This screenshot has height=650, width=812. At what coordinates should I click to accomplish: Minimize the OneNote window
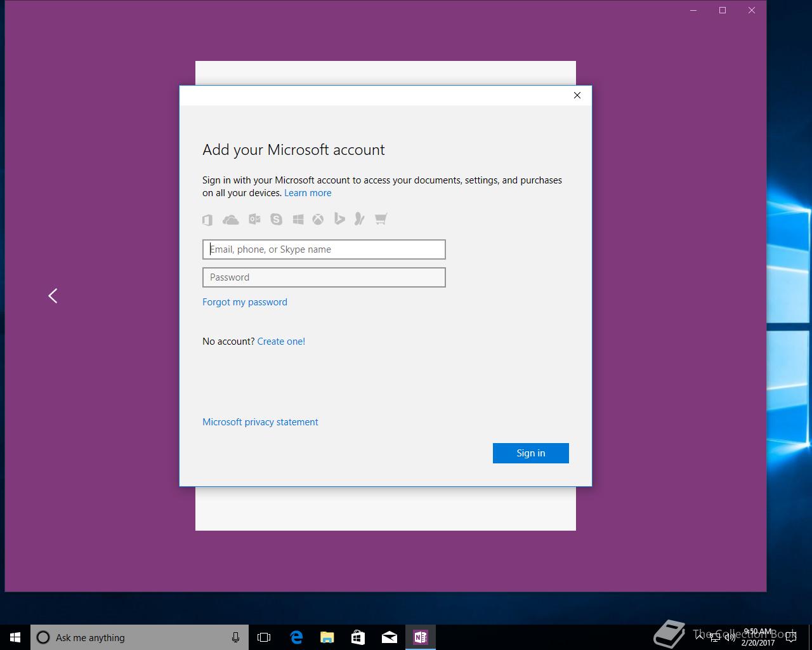coord(693,10)
